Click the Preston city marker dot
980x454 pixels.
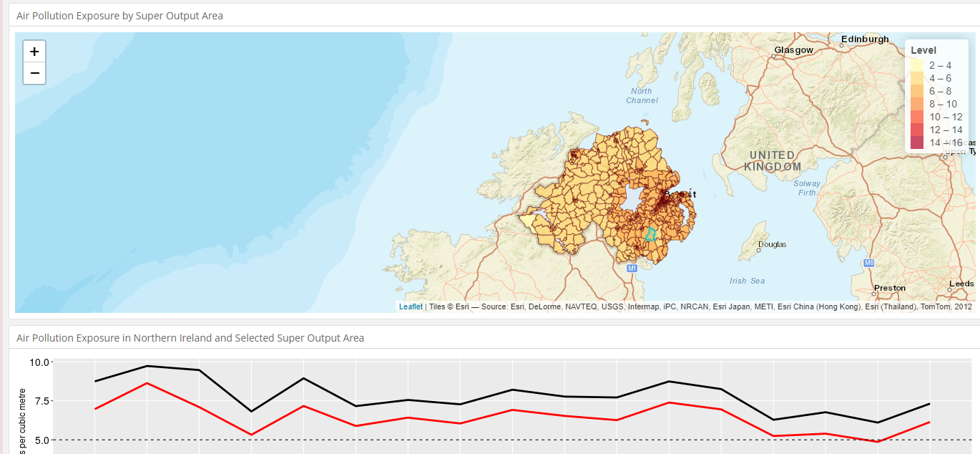pos(875,294)
